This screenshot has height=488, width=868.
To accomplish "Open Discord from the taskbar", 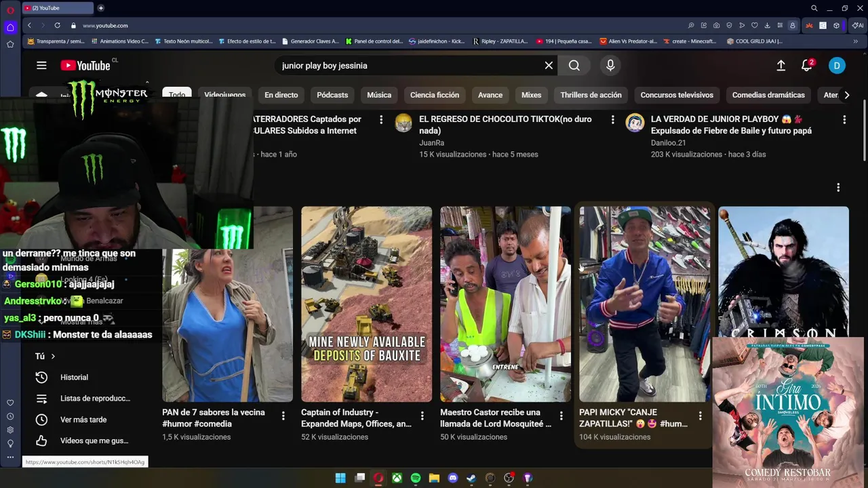I will [453, 478].
